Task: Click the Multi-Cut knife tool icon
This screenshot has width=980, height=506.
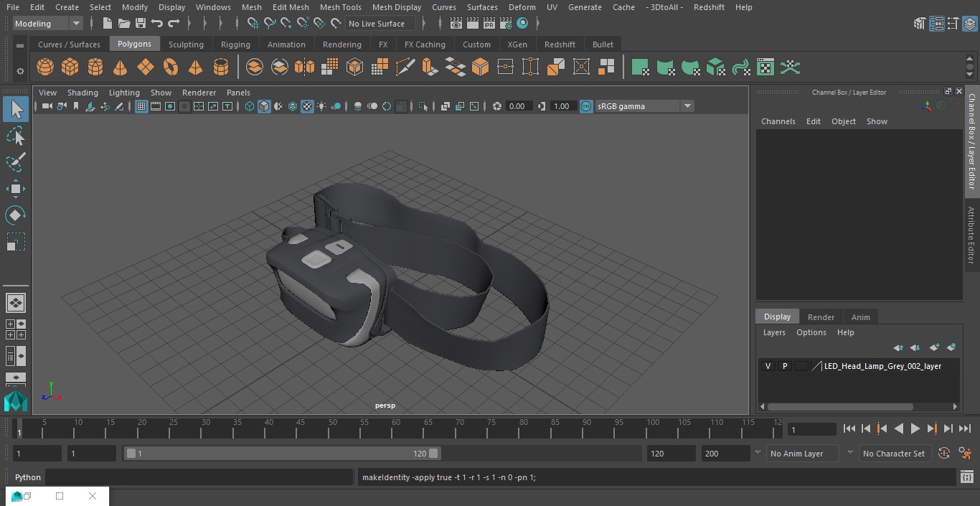Action: point(405,67)
